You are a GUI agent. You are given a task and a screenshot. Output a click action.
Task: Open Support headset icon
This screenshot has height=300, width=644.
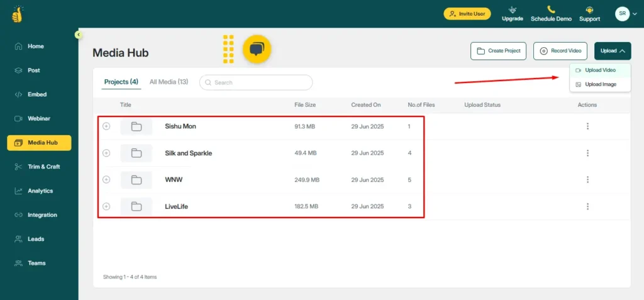pyautogui.click(x=589, y=10)
